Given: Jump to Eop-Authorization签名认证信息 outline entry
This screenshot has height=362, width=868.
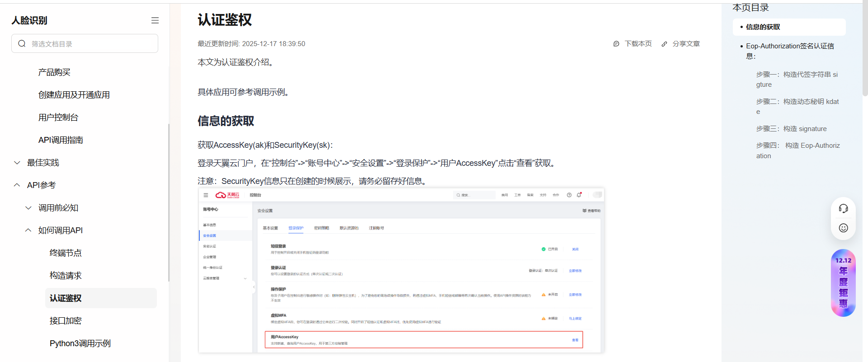Looking at the screenshot, I should [x=790, y=51].
